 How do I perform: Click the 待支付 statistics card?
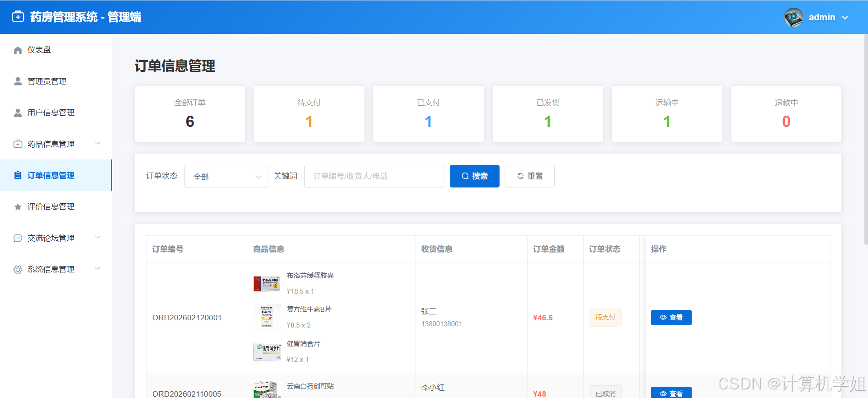click(309, 114)
